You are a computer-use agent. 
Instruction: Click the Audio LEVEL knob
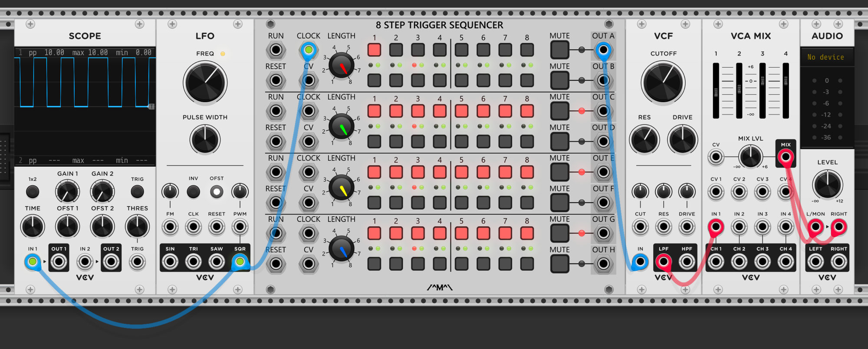(828, 184)
